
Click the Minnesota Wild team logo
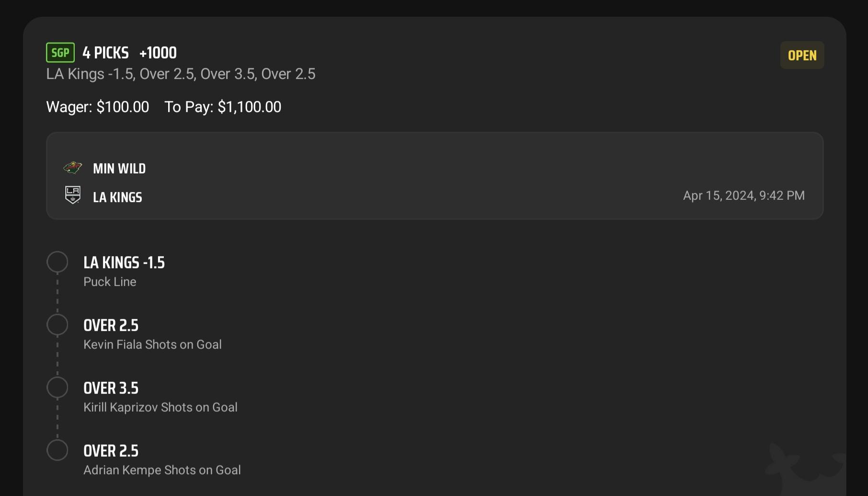point(73,168)
